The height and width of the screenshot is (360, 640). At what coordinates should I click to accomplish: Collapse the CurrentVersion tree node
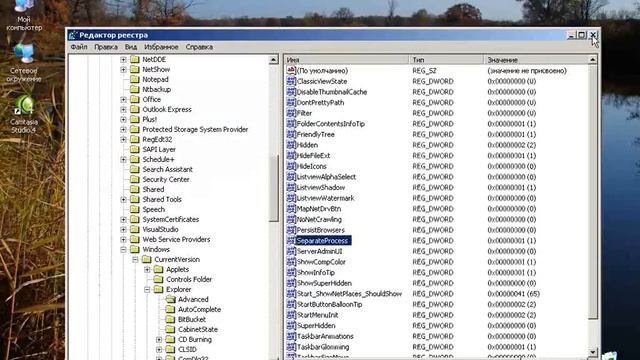pyautogui.click(x=135, y=260)
